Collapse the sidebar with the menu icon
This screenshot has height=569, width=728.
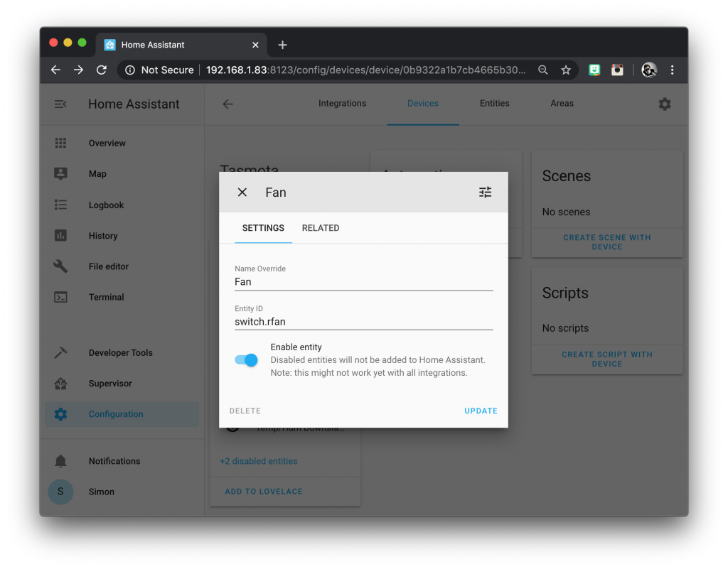[x=60, y=104]
